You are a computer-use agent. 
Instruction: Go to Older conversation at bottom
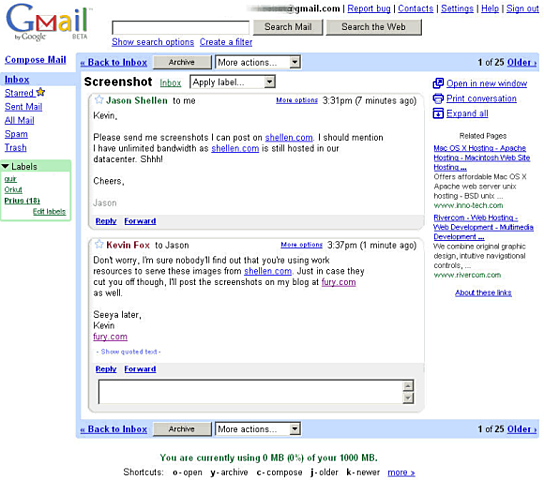coord(522,429)
